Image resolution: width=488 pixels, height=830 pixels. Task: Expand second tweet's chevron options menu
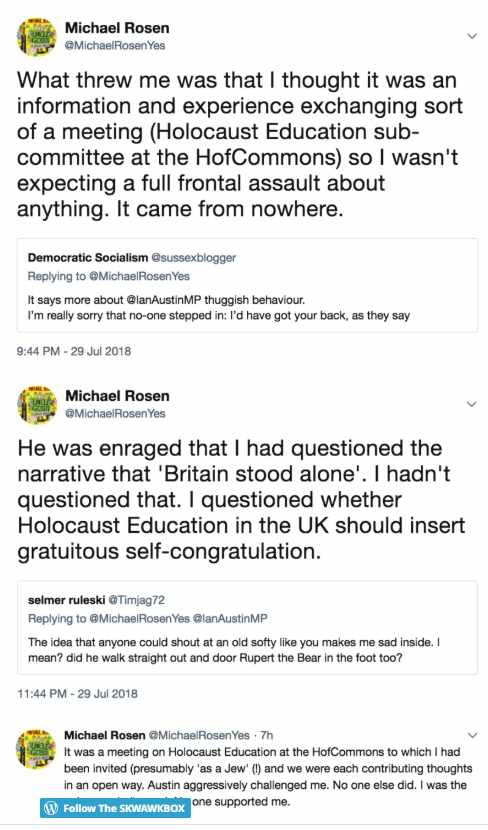pos(471,404)
